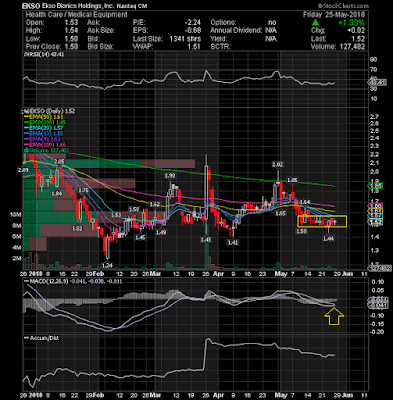Click the Health Care / Medical Equipment sector text
This screenshot has height=400, width=393.
pos(76,15)
